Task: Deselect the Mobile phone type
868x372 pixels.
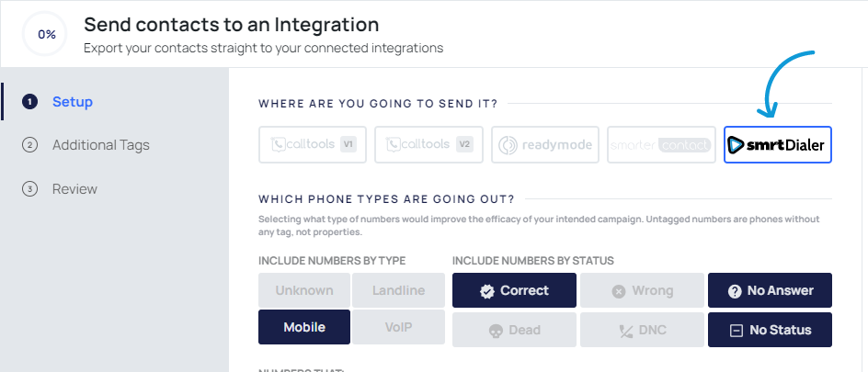Action: pyautogui.click(x=304, y=326)
